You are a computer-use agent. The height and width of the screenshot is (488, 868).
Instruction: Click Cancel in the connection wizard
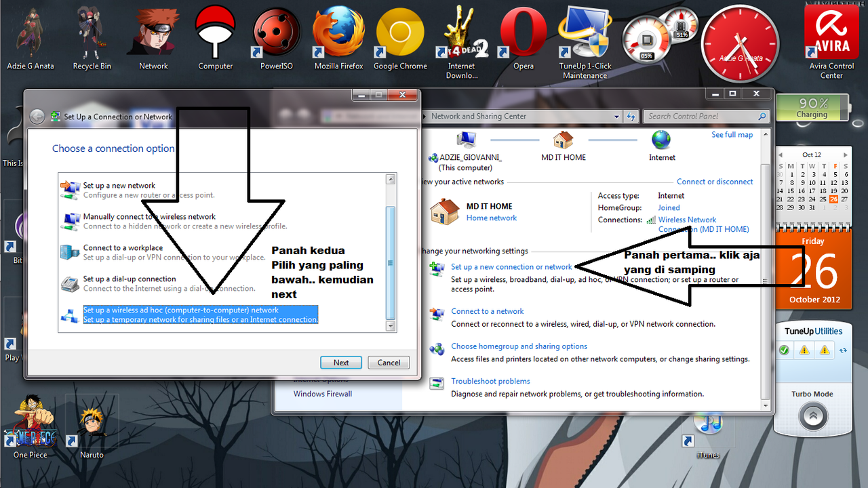click(x=389, y=363)
